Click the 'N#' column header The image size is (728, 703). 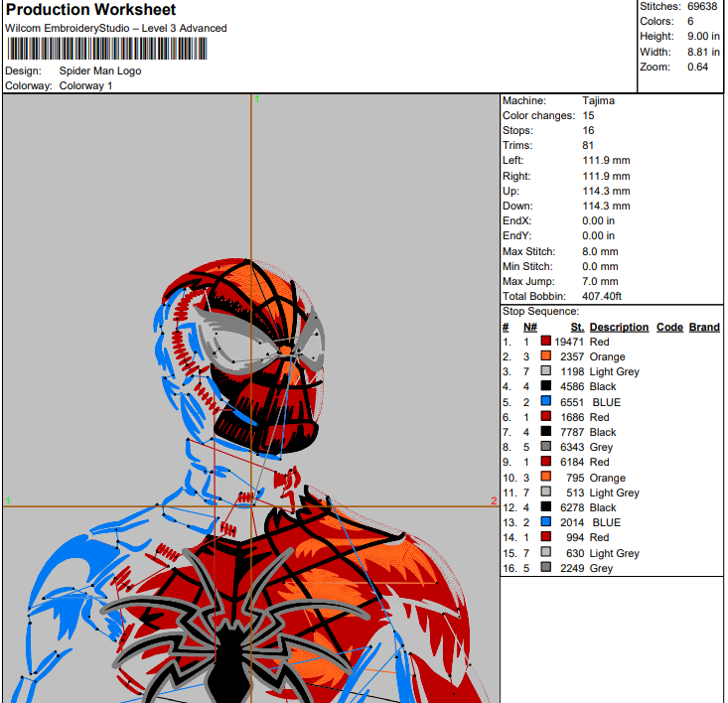[x=530, y=327]
